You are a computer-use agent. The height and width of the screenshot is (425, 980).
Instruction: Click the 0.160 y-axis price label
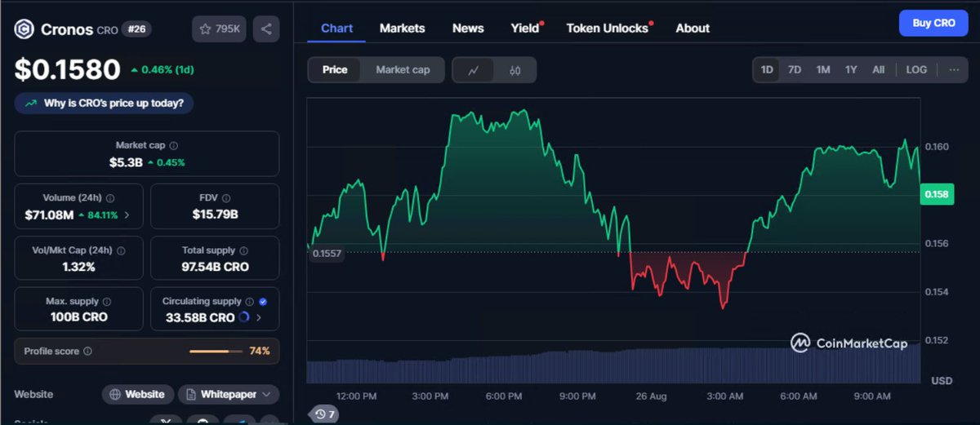pyautogui.click(x=937, y=147)
